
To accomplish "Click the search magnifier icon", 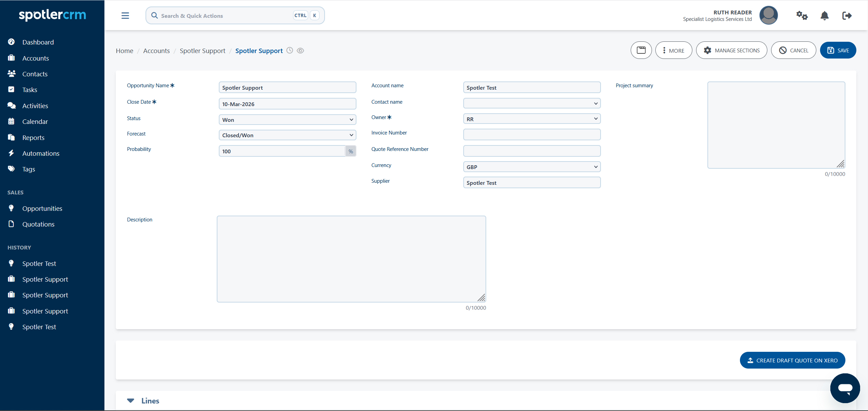I will point(154,16).
